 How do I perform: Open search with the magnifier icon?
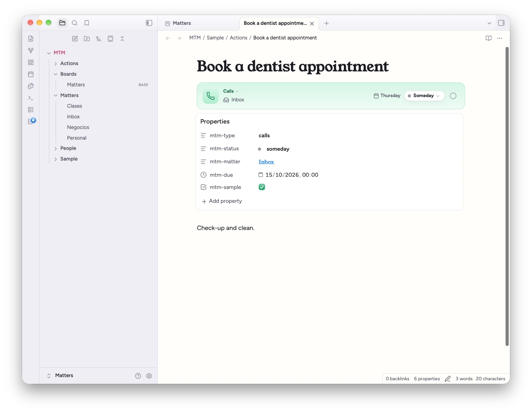pos(75,23)
